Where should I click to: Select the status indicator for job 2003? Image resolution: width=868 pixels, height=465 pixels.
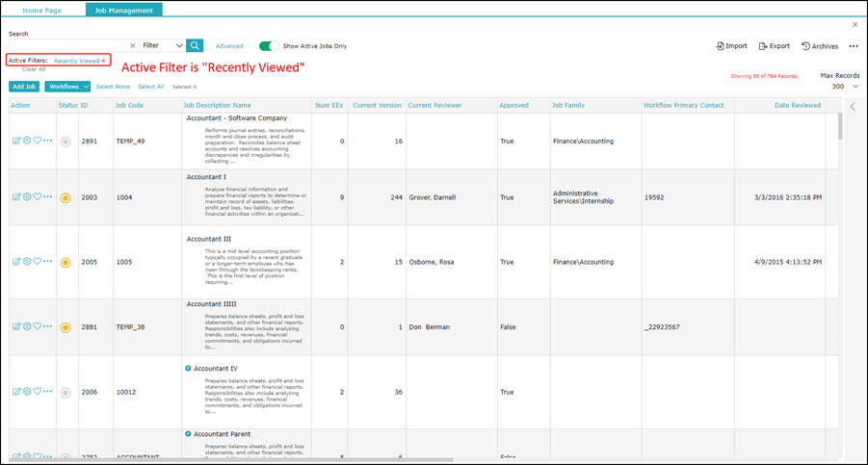66,197
